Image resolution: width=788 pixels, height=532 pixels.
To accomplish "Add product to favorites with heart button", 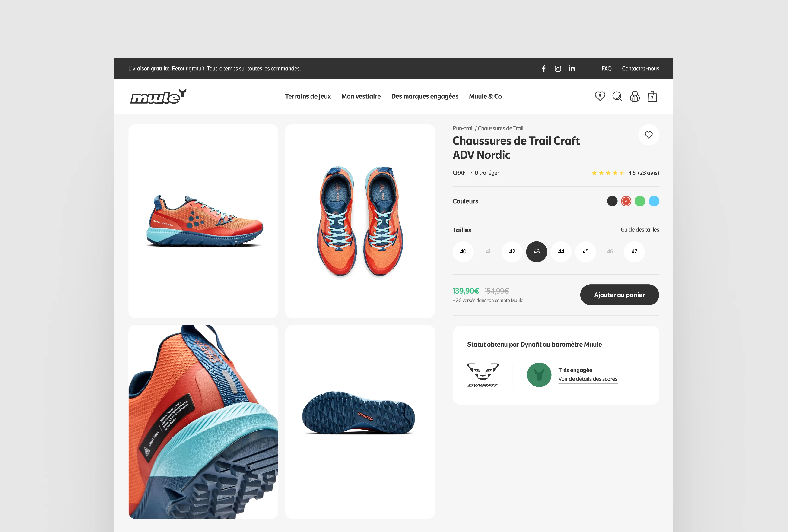I will coord(648,135).
